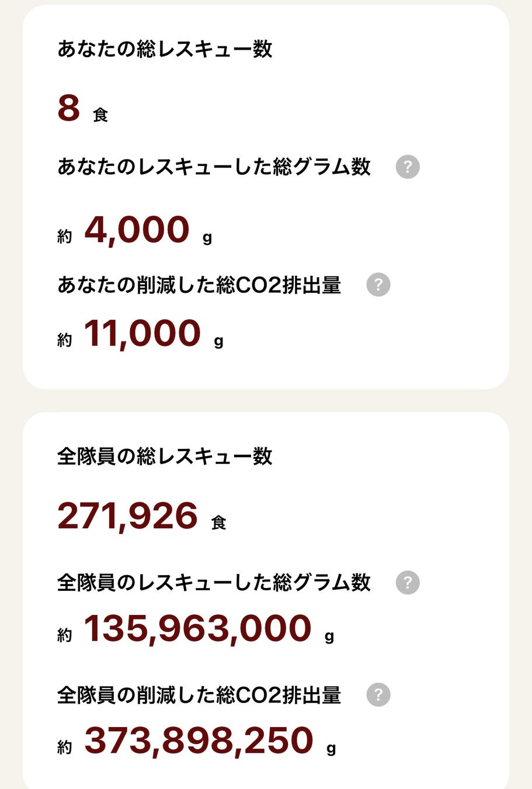Tap the 食 unit beside the number 8

point(100,115)
